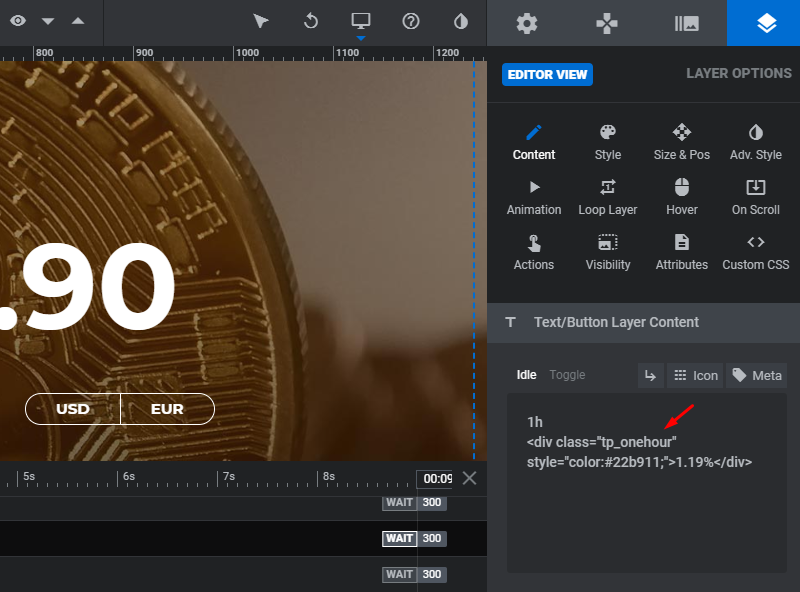Switch to the layer options tab
The width and height of the screenshot is (800, 592).
(766, 23)
